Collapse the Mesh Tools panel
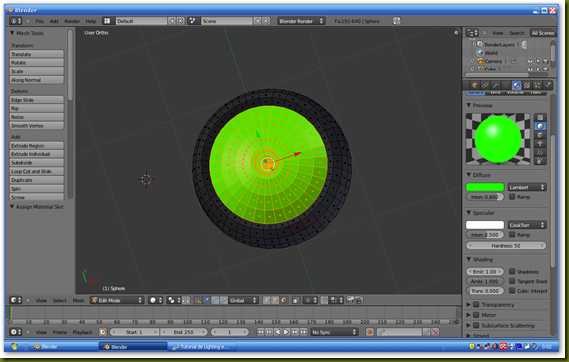Viewport: 569px width, 362px height. [x=12, y=33]
